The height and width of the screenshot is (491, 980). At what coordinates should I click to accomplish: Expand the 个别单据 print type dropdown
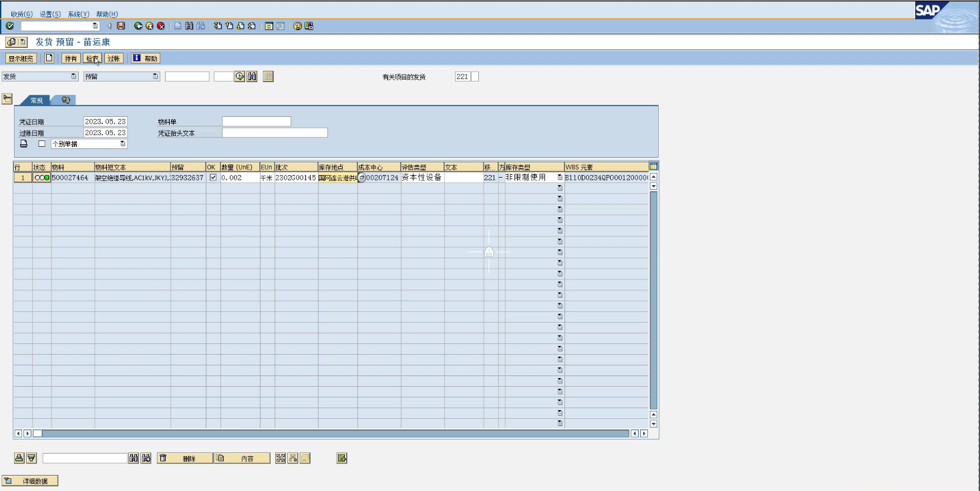coord(122,144)
